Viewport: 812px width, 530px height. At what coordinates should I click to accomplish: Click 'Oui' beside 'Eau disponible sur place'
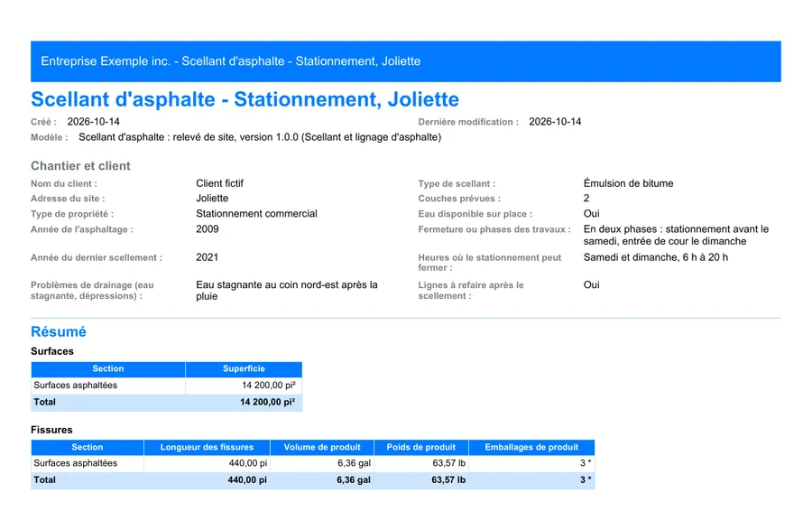click(591, 213)
